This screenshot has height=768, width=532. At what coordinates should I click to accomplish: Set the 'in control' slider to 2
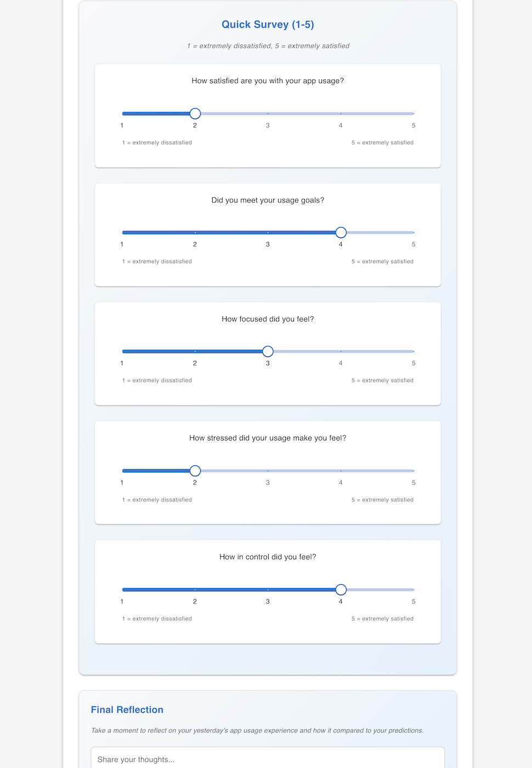click(x=195, y=590)
